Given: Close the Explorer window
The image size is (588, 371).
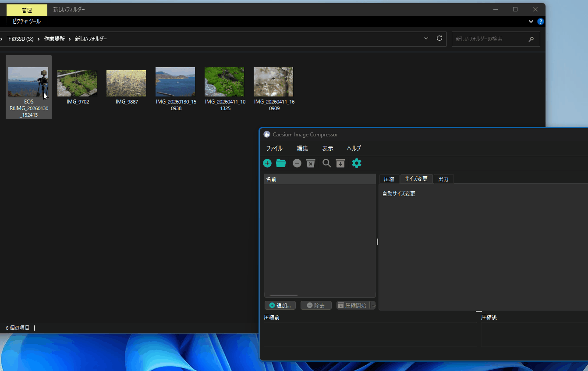Looking at the screenshot, I should [x=535, y=9].
